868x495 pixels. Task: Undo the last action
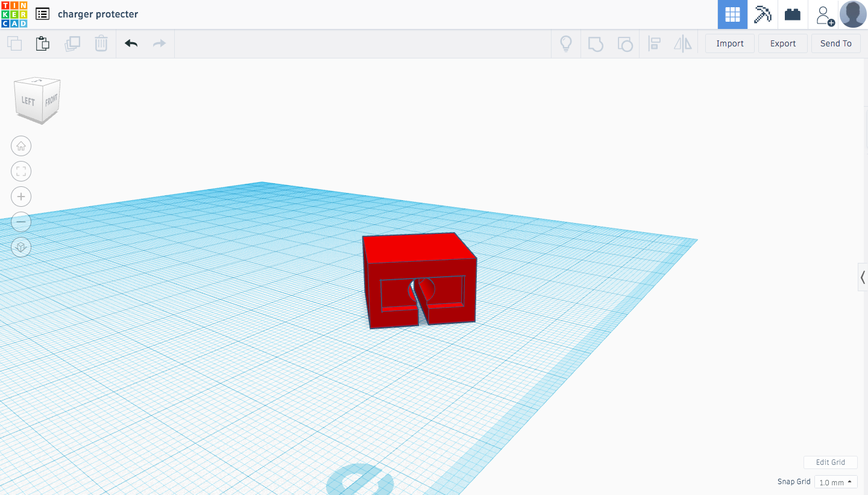coord(131,43)
